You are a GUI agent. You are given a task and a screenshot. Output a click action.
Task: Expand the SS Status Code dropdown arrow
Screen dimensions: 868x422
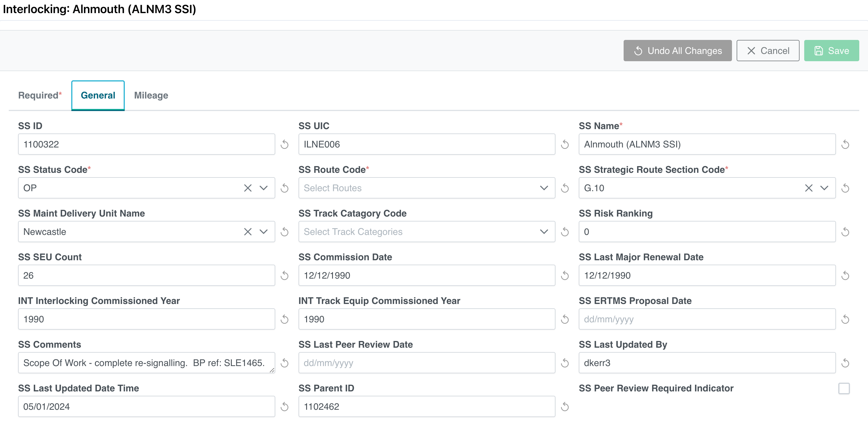(264, 188)
